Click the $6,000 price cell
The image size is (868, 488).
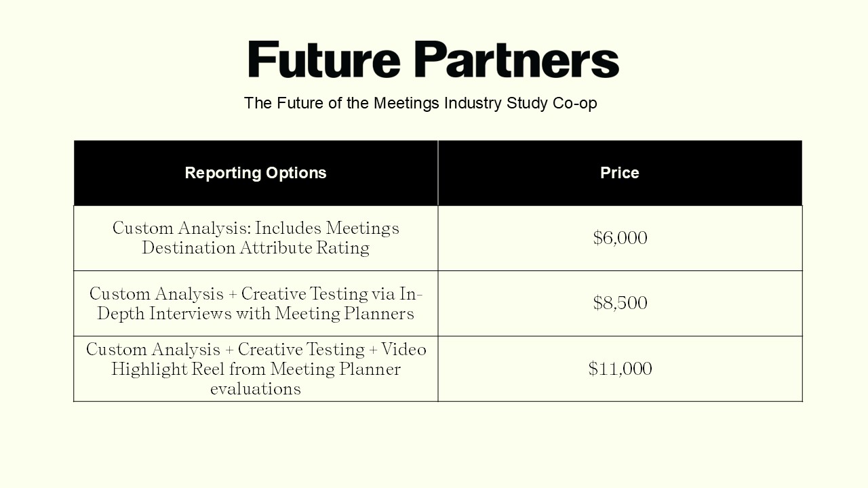tap(620, 238)
